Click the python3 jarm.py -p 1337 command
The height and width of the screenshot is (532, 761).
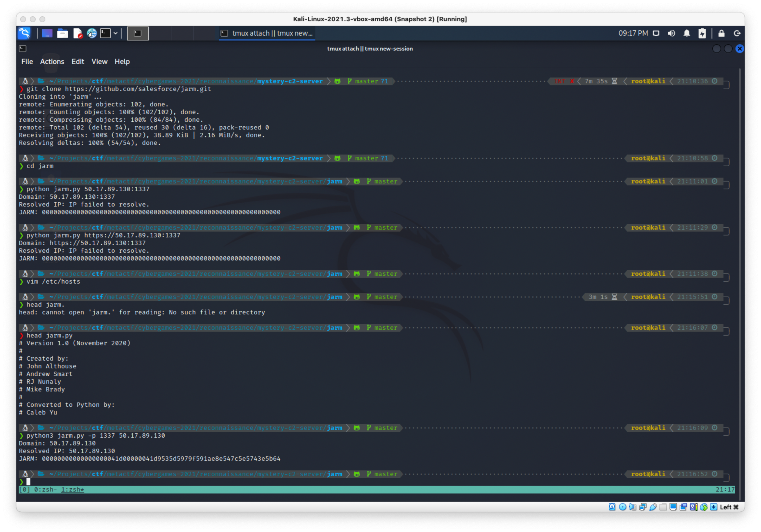(x=96, y=435)
